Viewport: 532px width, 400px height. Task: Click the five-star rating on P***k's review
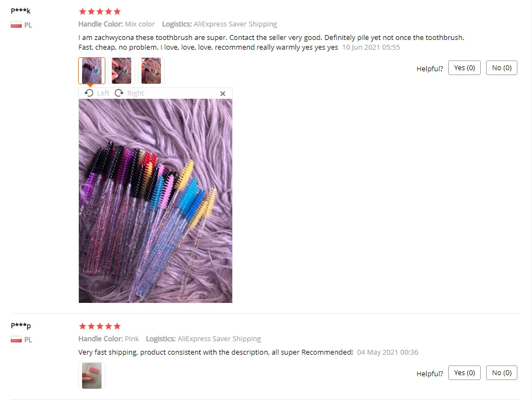[x=100, y=11]
